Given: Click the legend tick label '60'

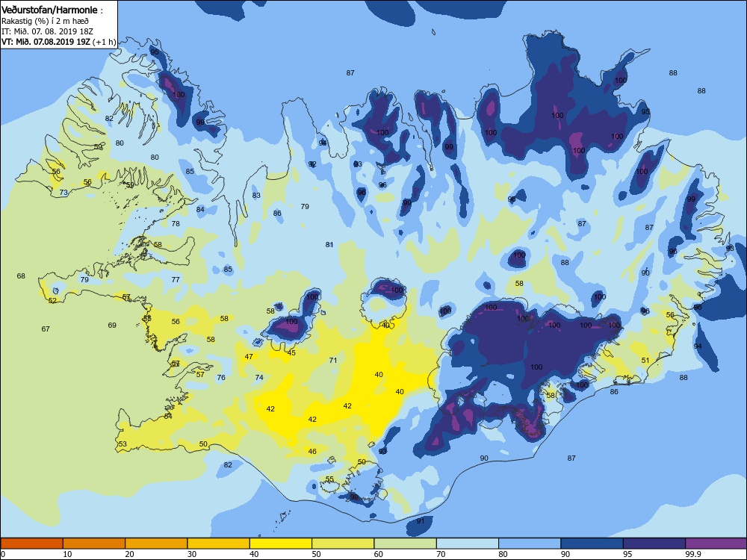Looking at the screenshot, I should tap(379, 554).
